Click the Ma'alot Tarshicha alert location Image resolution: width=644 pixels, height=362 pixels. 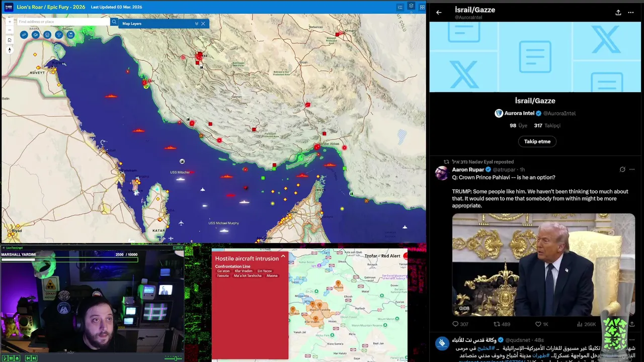click(248, 276)
